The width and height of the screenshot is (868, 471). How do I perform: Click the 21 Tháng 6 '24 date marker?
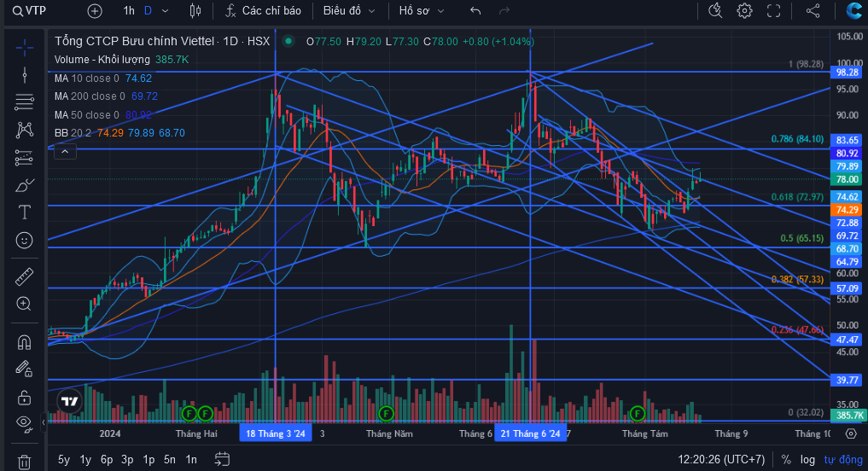530,433
